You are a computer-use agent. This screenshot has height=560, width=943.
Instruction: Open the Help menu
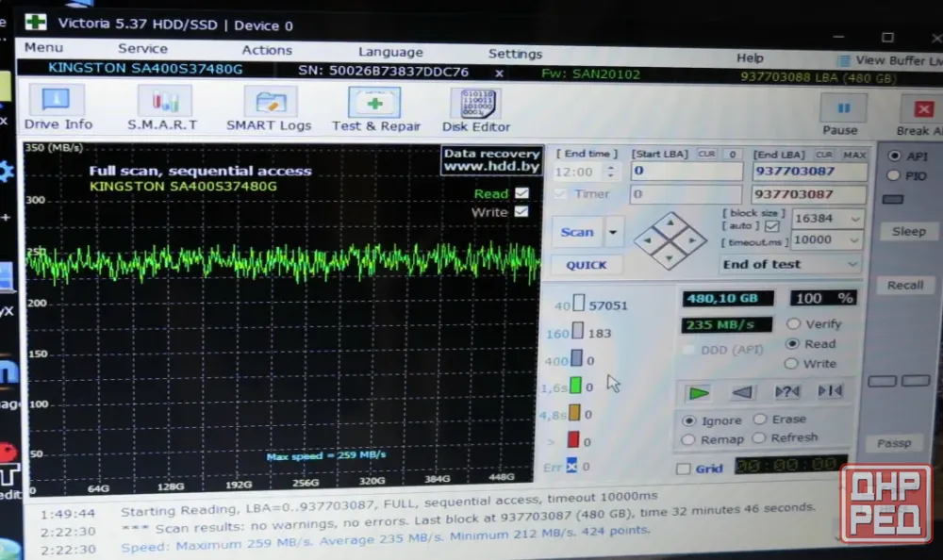pos(750,58)
